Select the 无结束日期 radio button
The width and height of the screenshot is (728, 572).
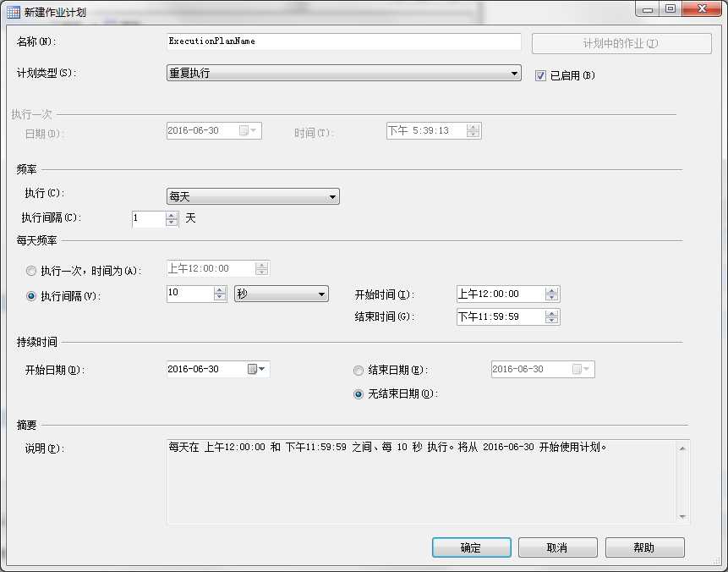[x=359, y=394]
